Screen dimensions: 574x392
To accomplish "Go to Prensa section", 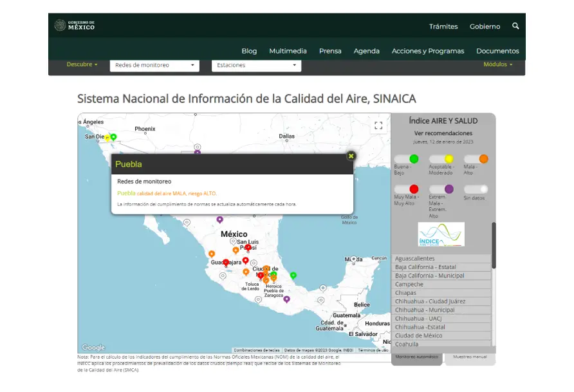I will pyautogui.click(x=330, y=51).
